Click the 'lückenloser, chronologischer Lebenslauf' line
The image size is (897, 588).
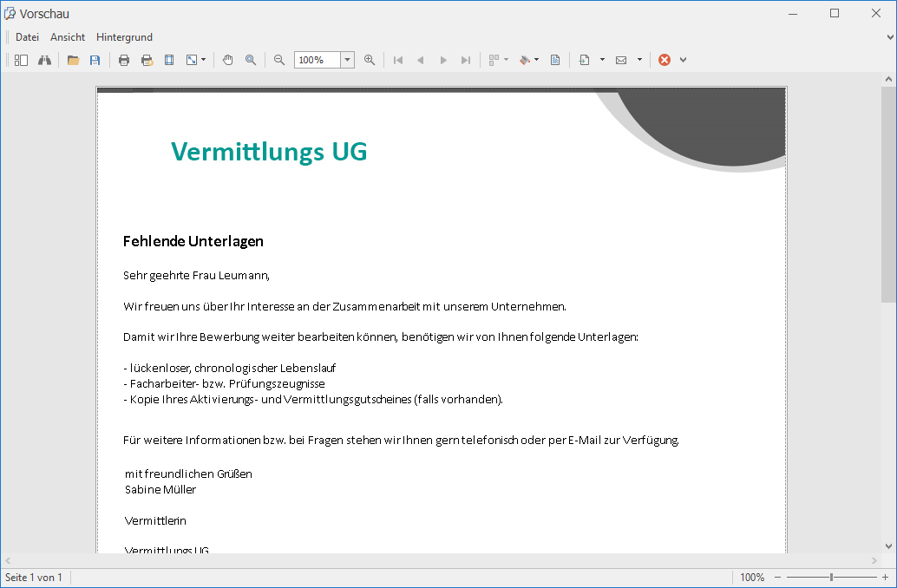[229, 368]
